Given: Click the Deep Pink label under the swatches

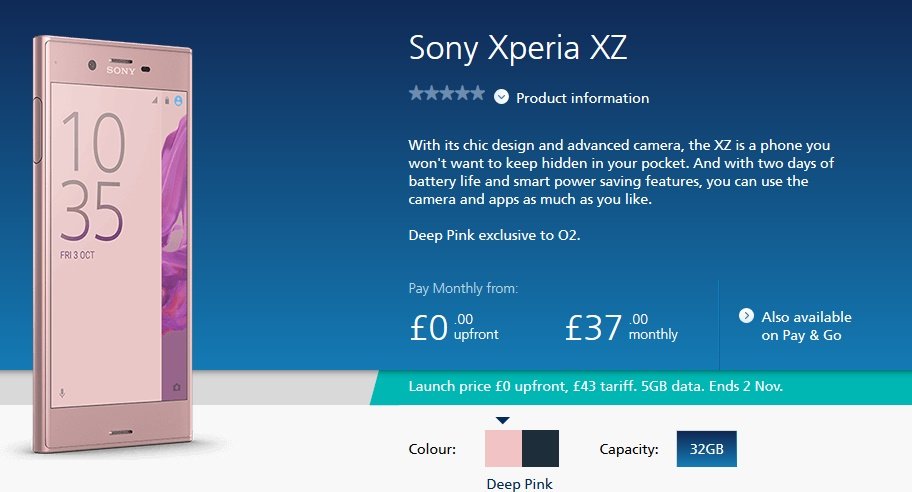Looking at the screenshot, I should (x=519, y=484).
